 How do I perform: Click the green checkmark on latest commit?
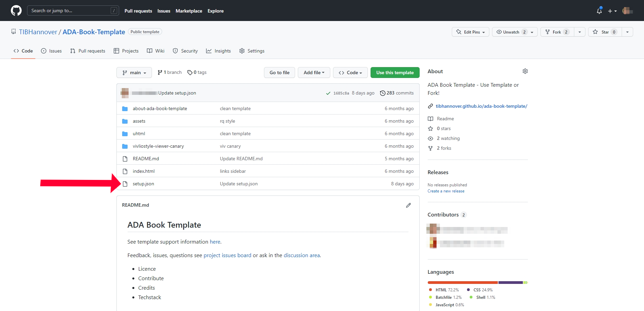pos(328,92)
